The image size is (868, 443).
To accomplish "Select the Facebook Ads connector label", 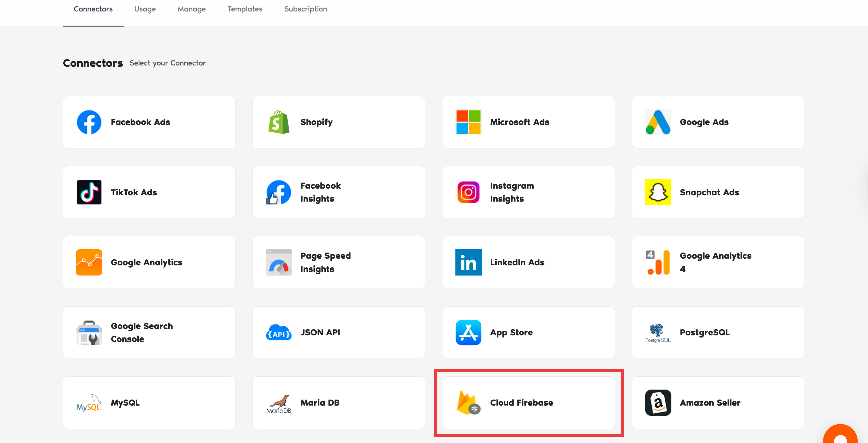I will [x=141, y=122].
